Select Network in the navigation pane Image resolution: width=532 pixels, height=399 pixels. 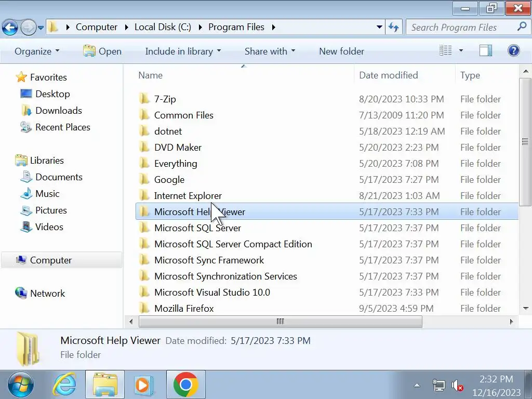[40, 294]
